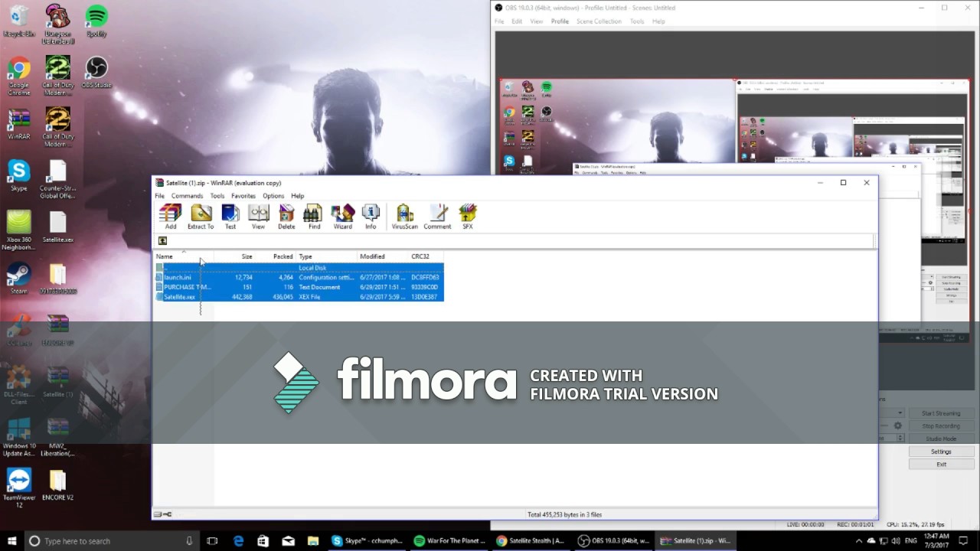Open the Favorites menu in WinRAR

click(x=243, y=196)
